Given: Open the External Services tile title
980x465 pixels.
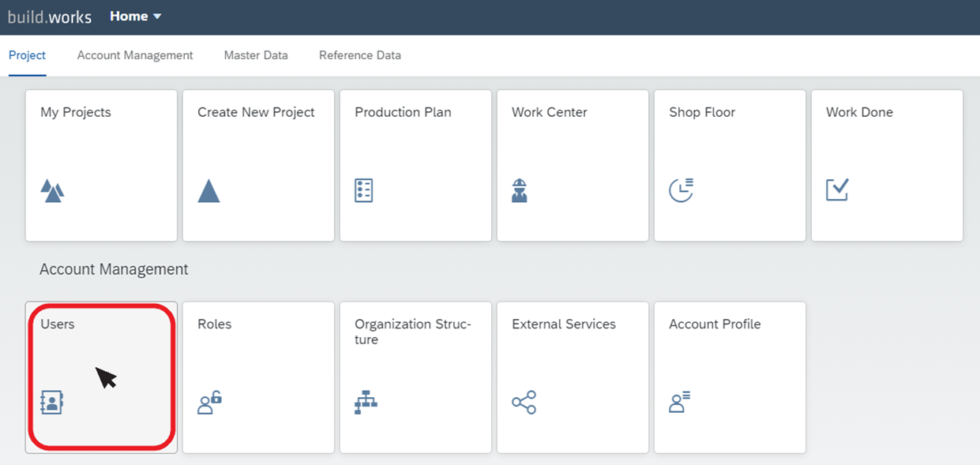Looking at the screenshot, I should click(x=564, y=324).
